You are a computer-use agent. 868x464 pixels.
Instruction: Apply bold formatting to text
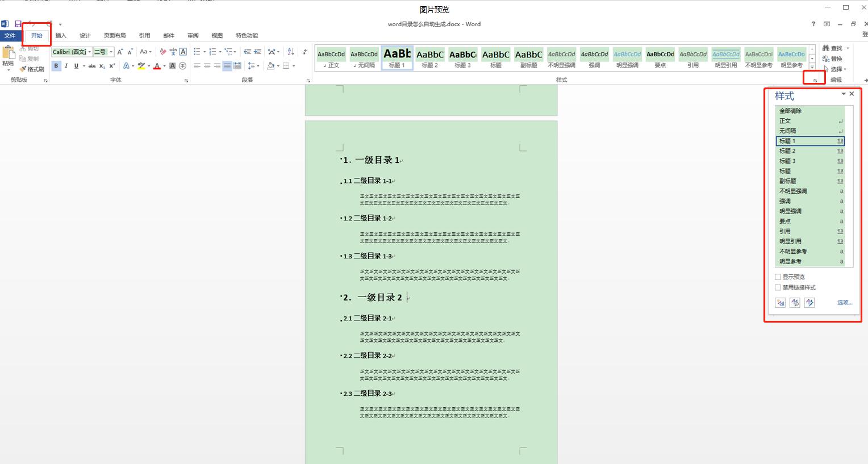tap(56, 66)
